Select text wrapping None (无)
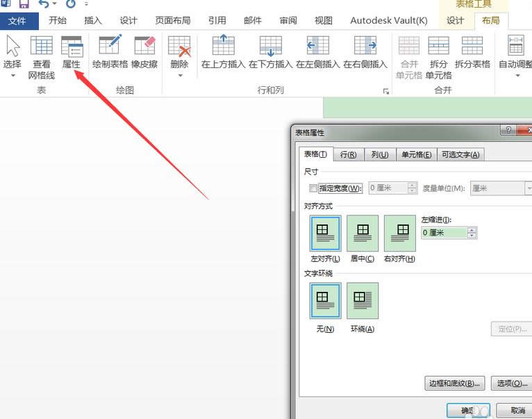The width and height of the screenshot is (532, 419). coord(325,301)
